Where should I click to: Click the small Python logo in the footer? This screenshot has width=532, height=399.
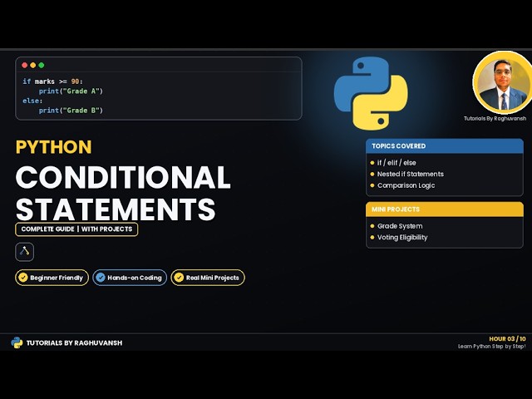17,342
